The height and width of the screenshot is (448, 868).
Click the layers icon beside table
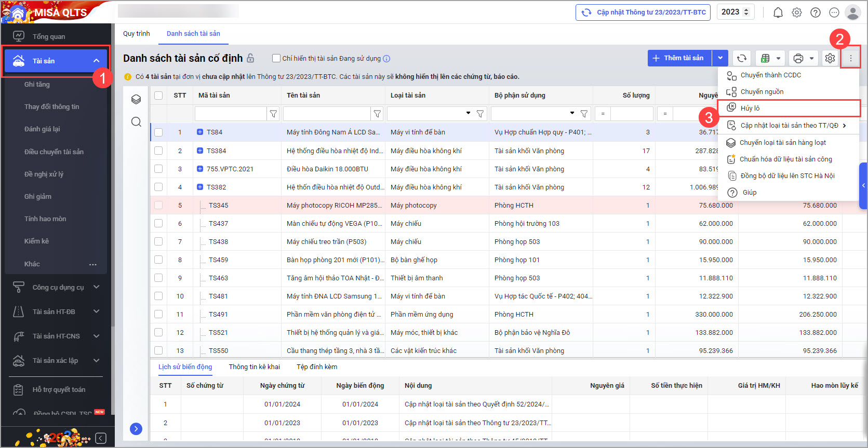click(136, 99)
